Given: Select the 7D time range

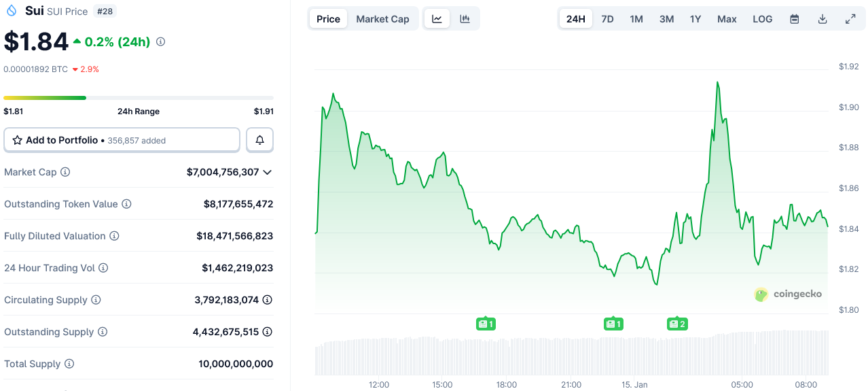Looking at the screenshot, I should click(x=607, y=19).
